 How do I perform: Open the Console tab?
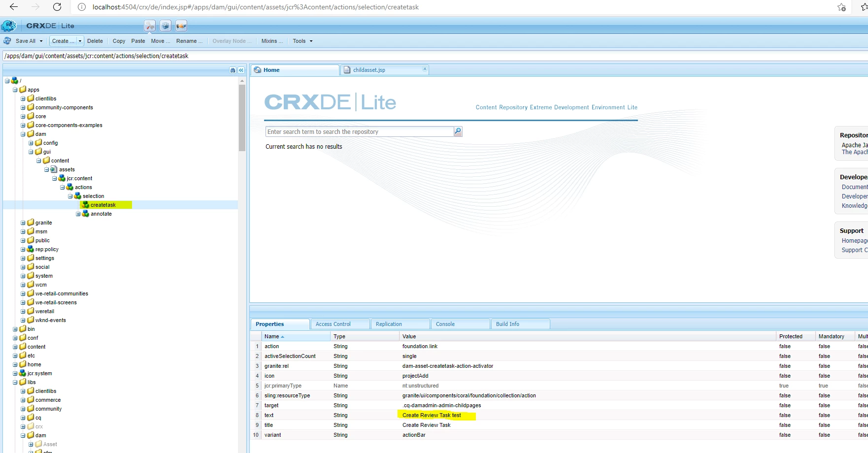pyautogui.click(x=460, y=324)
